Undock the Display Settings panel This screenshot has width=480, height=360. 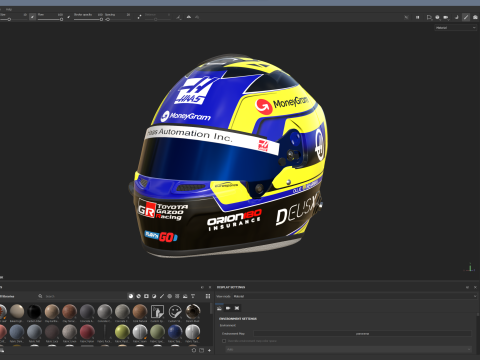(467, 287)
